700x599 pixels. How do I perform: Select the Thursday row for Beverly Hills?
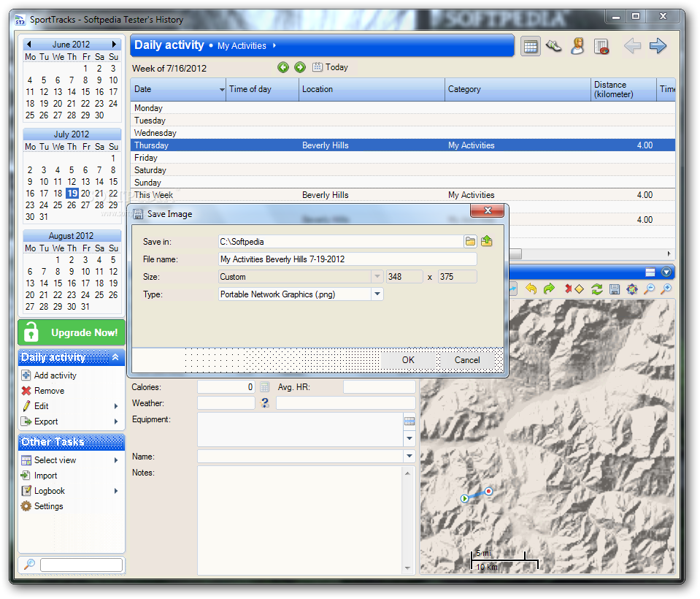pyautogui.click(x=403, y=145)
